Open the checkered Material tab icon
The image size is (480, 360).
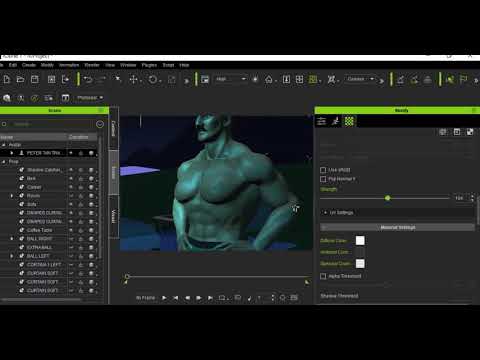(x=349, y=121)
